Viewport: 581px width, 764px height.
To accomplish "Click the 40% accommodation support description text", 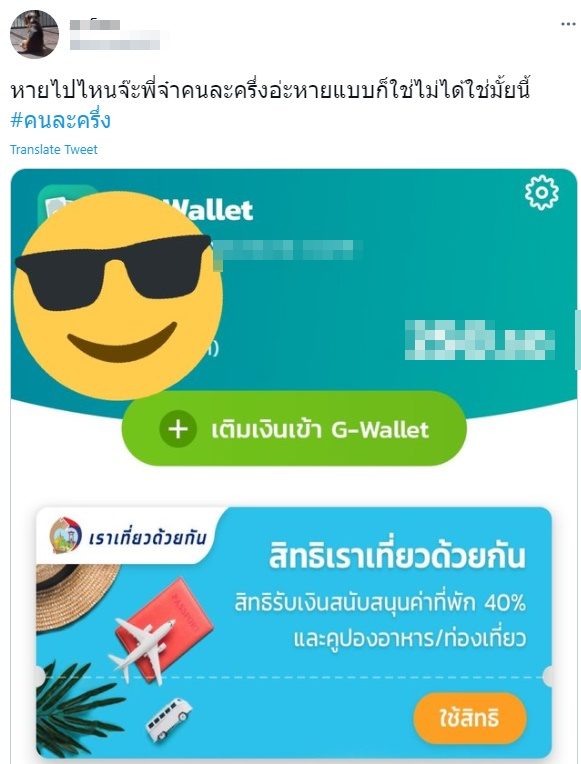I will (x=380, y=620).
